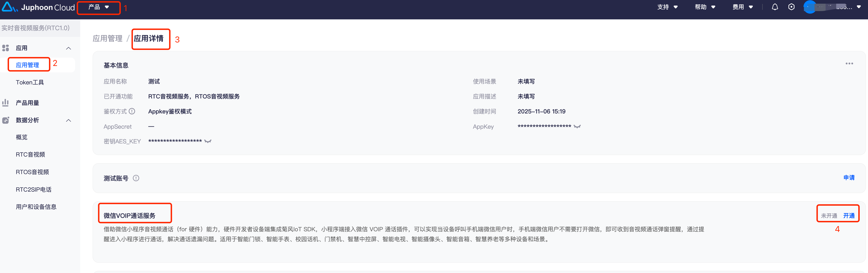Viewport: 868px width, 273px height.
Task: Click the Juphoon Cloud logo
Action: click(x=38, y=7)
